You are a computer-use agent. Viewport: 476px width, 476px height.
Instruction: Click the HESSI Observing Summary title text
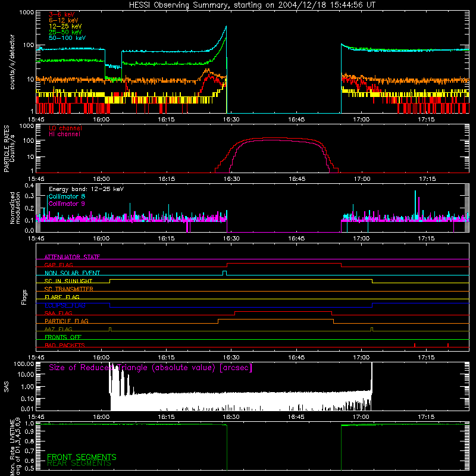point(252,5)
